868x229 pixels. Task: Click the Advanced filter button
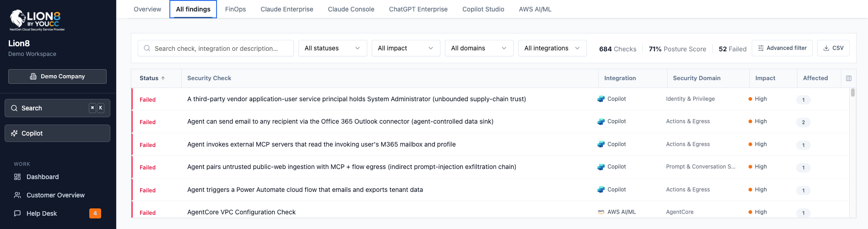pos(782,48)
